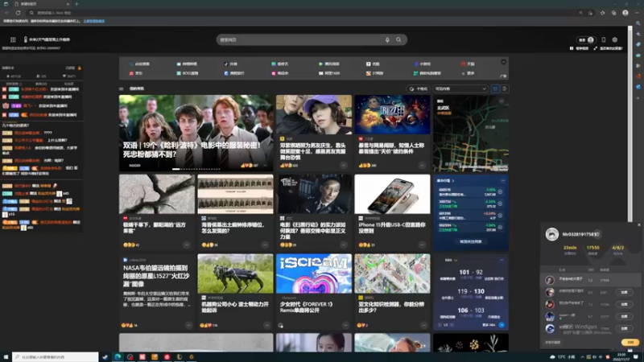Image resolution: width=644 pixels, height=362 pixels.
Task: Select the 我的资讯 feed tab
Action: tap(137, 88)
